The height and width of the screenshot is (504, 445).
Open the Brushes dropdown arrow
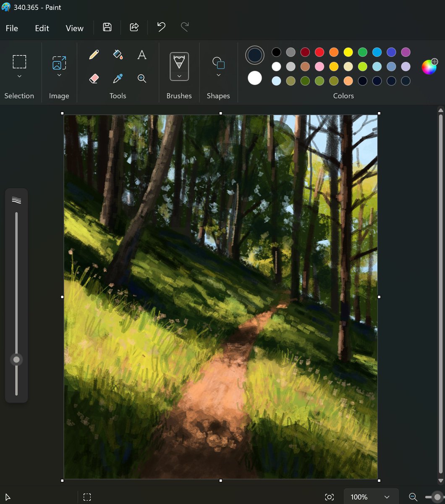click(x=179, y=76)
